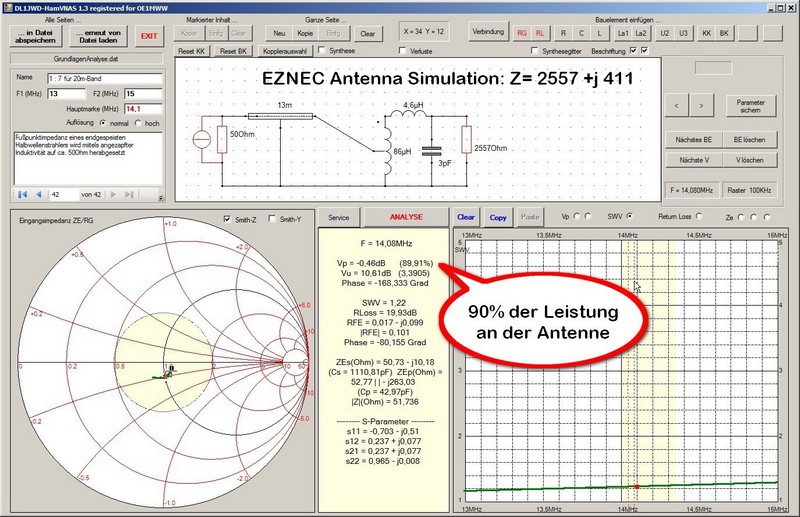Insert a capacitor with the C button
This screenshot has height=517, width=800.
581,33
